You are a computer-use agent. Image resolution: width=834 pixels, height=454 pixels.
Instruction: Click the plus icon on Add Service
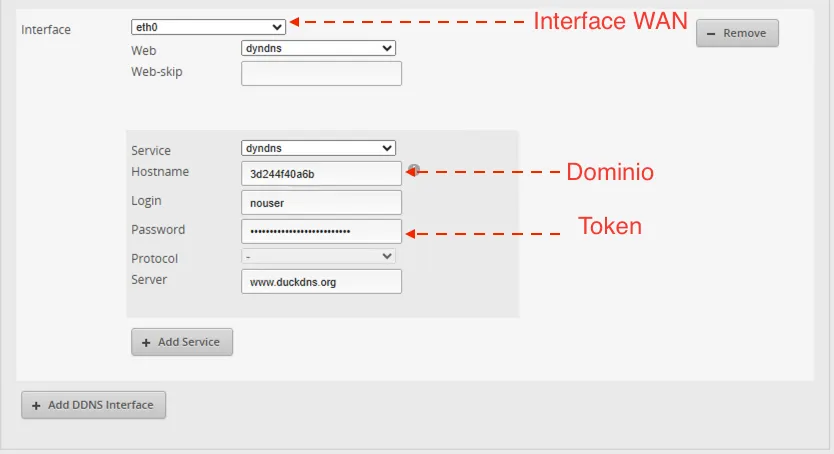tap(146, 342)
